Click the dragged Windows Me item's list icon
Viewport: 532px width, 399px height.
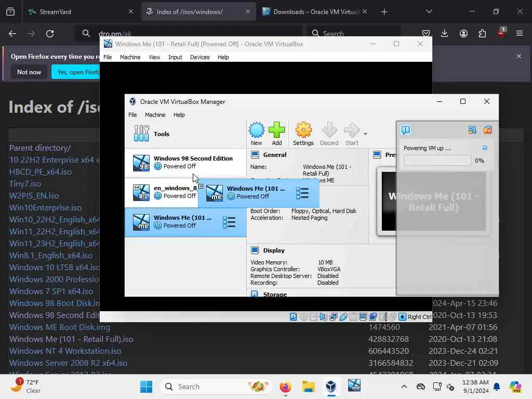point(302,193)
